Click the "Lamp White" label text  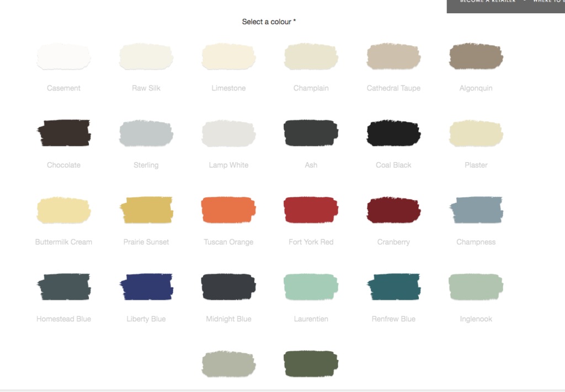point(229,165)
